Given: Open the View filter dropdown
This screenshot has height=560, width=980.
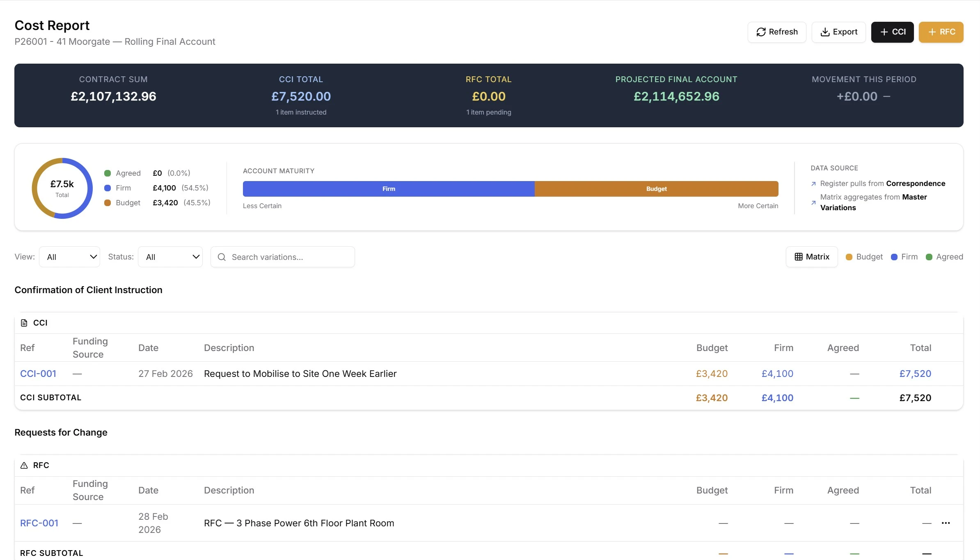Looking at the screenshot, I should 69,257.
